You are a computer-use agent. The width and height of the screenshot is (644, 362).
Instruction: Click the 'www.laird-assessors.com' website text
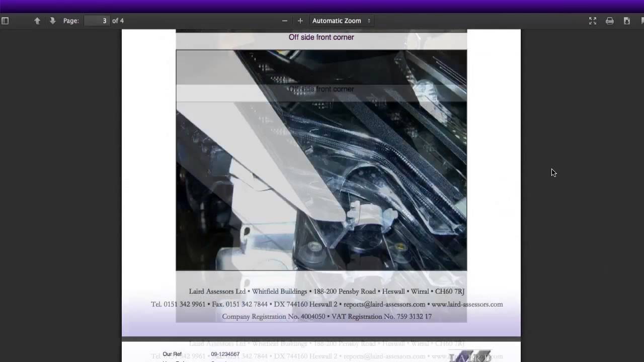(467, 304)
